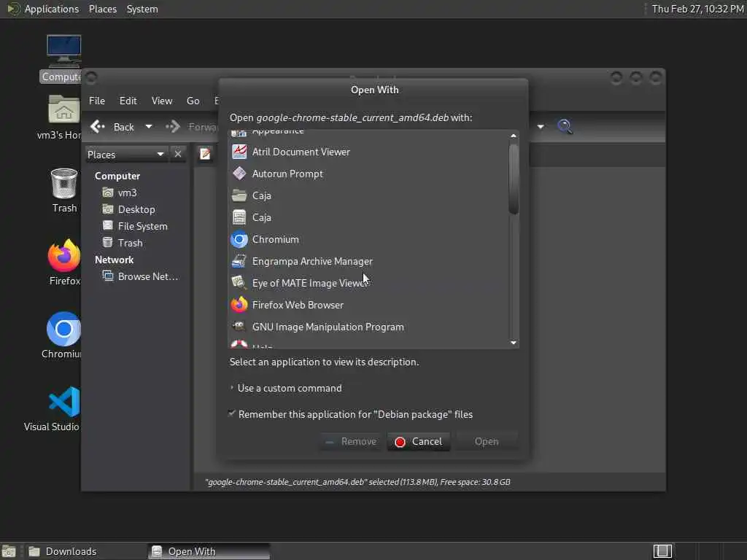The width and height of the screenshot is (747, 560).
Task: Click the Cancel button
Action: [x=419, y=441]
